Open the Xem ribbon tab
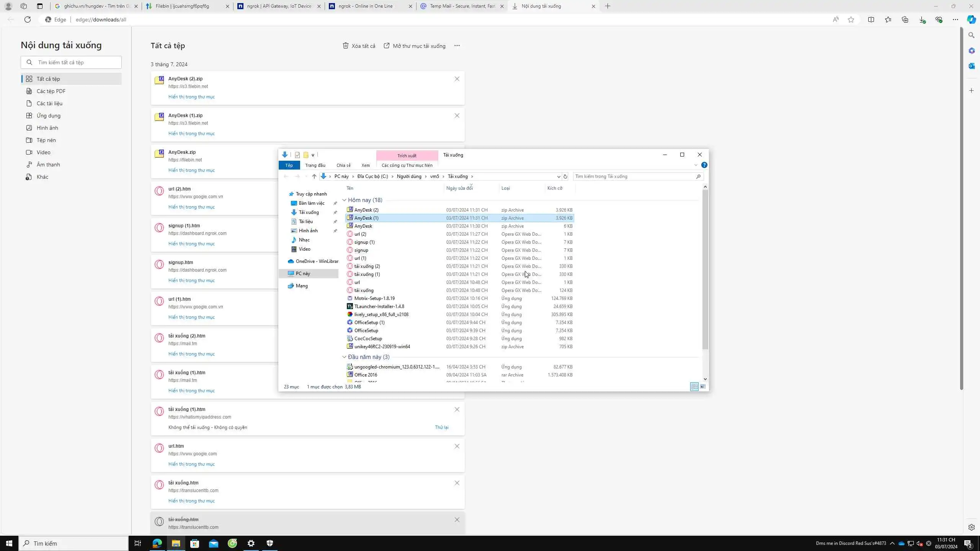Screen dimensions: 980x551 point(365,165)
